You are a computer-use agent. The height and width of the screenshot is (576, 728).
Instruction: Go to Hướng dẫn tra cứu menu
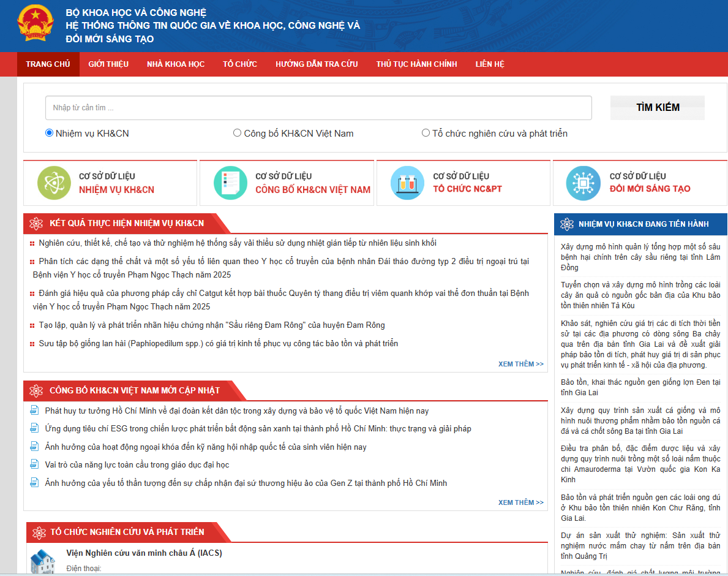click(x=317, y=64)
